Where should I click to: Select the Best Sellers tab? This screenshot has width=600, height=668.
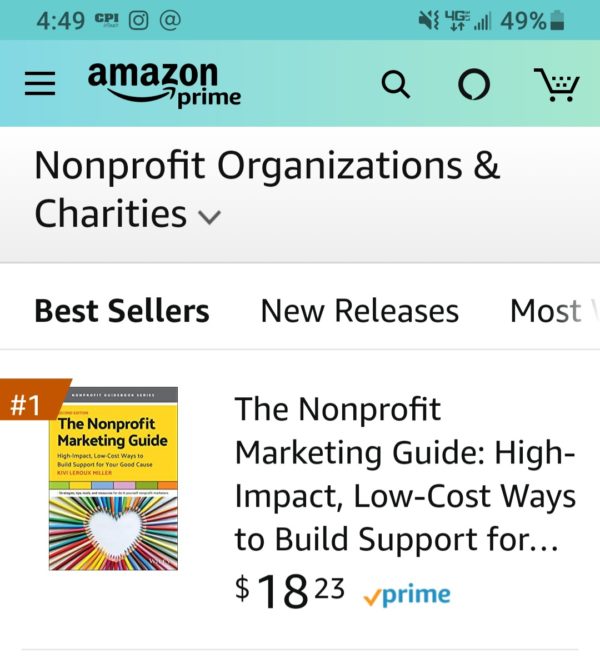(x=122, y=311)
